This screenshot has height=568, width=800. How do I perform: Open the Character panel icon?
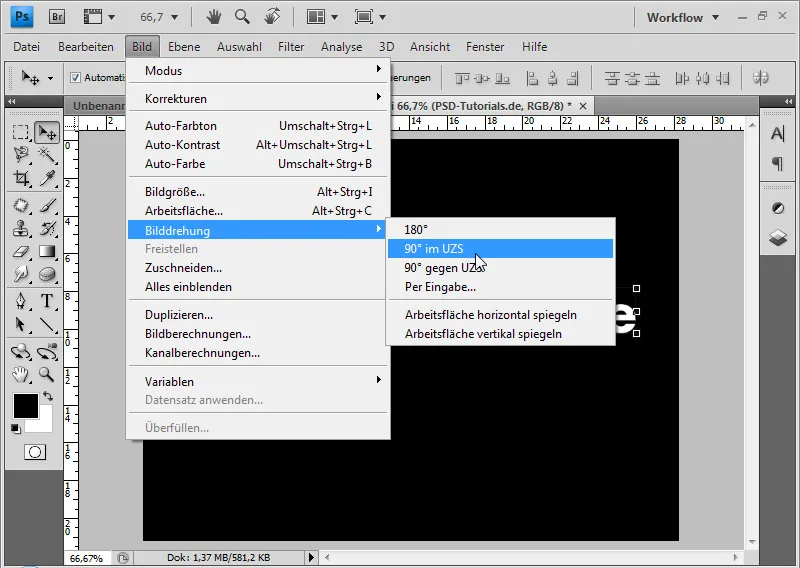coord(778,134)
